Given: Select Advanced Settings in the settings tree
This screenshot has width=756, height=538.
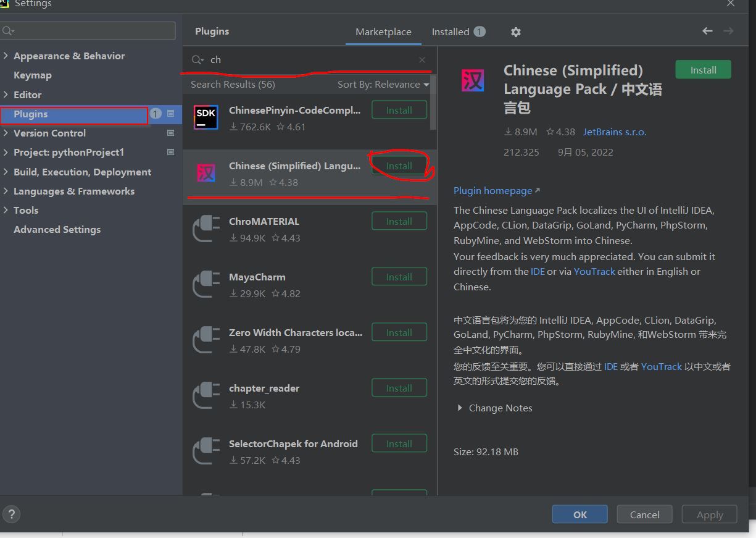Looking at the screenshot, I should (57, 229).
